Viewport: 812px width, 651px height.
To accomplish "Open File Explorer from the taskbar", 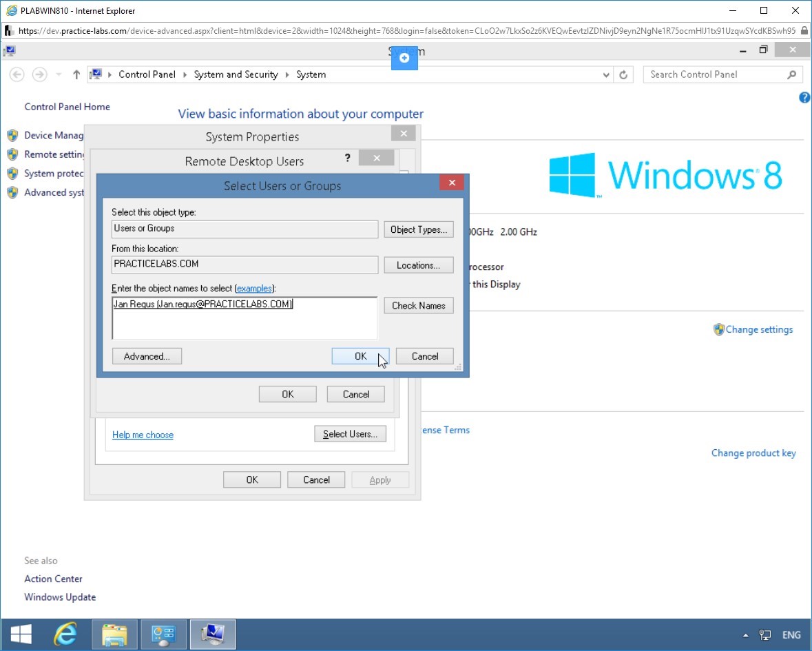I will (x=114, y=634).
